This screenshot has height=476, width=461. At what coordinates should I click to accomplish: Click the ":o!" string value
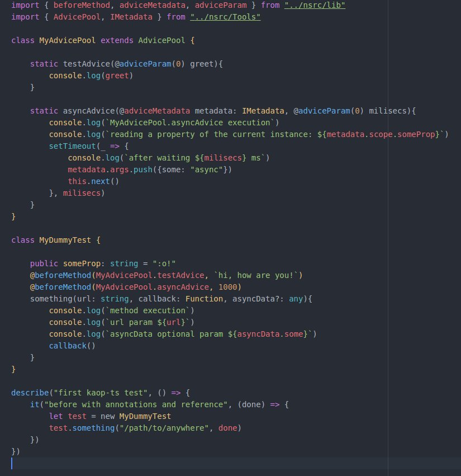164,264
